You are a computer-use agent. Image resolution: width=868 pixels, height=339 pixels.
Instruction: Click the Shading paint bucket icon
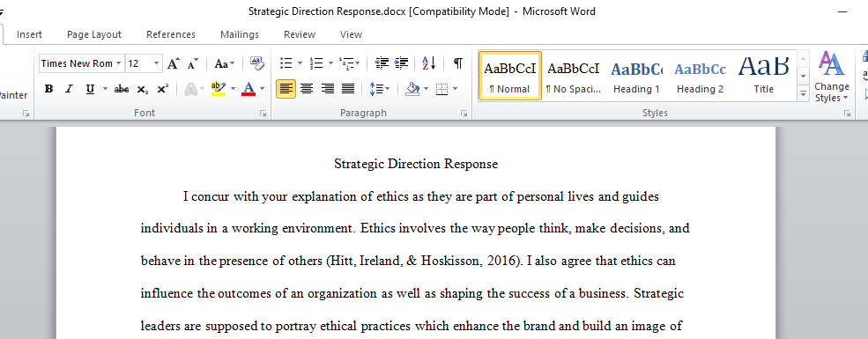coord(412,89)
